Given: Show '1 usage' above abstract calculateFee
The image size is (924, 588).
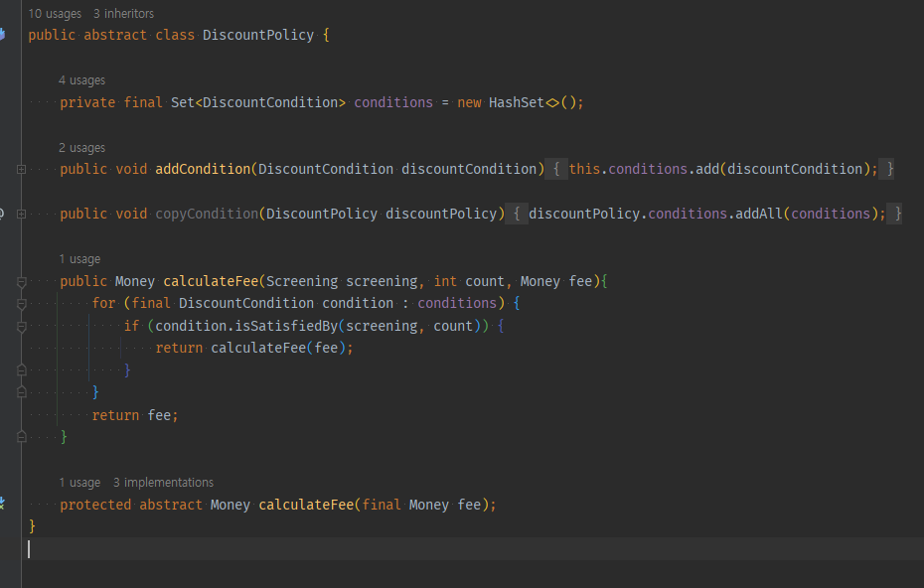Looking at the screenshot, I should (79, 483).
